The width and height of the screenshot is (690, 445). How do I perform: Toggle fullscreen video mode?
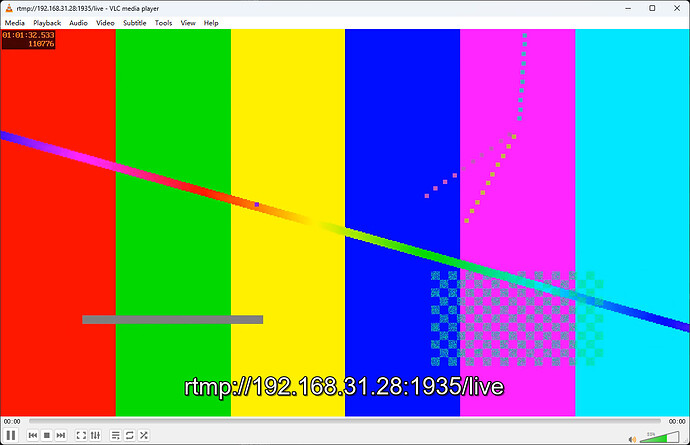point(81,435)
